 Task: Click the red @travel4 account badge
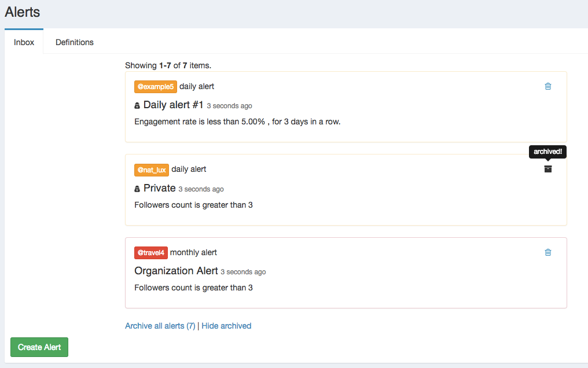click(x=151, y=253)
